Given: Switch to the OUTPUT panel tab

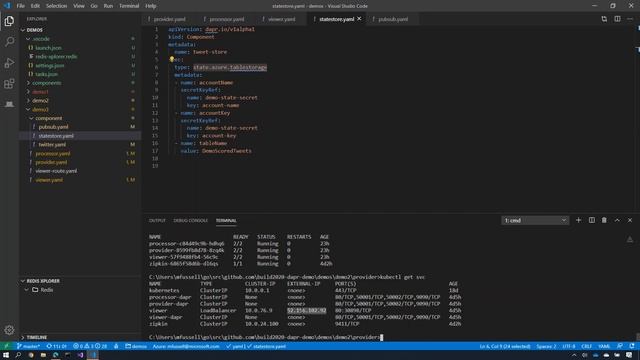Looking at the screenshot, I should (157, 220).
